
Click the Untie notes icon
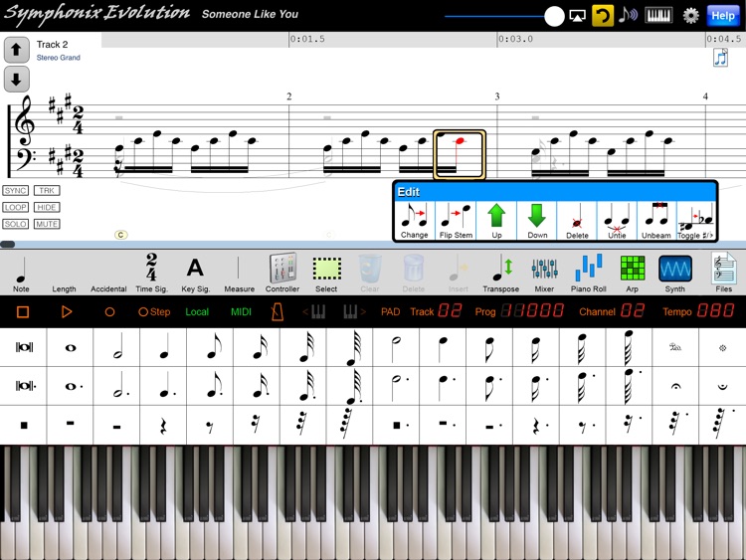click(617, 220)
